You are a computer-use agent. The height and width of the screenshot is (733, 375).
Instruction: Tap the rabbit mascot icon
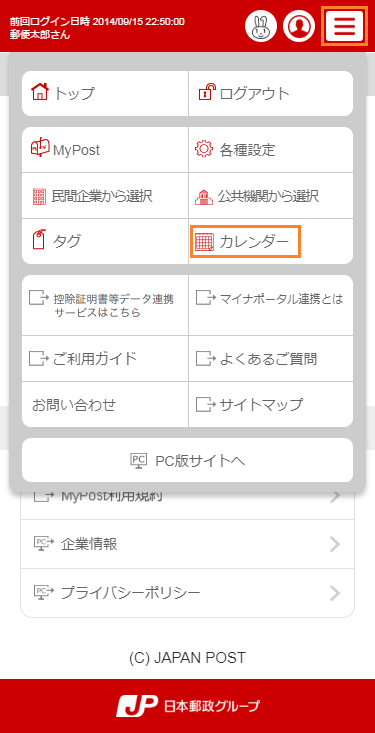click(261, 27)
